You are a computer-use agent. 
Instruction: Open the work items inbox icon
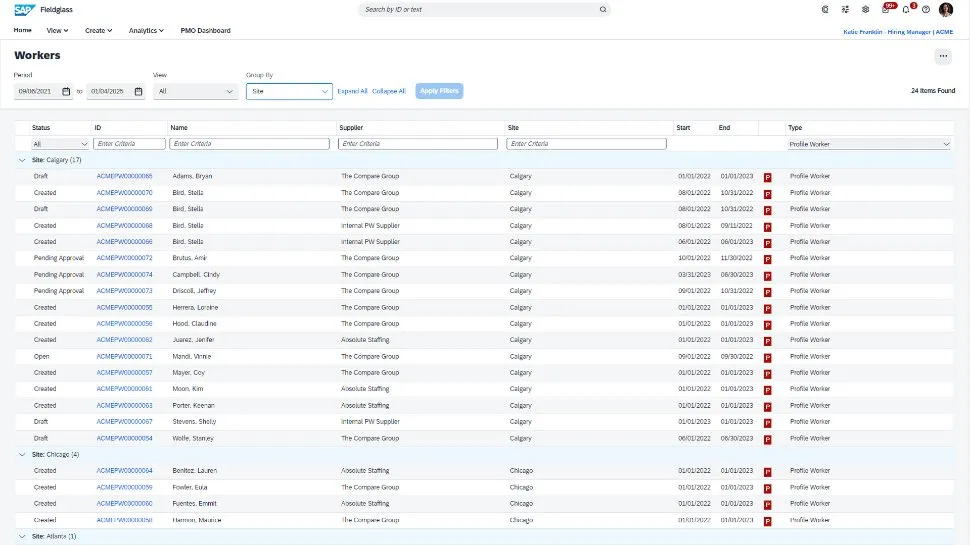click(x=886, y=9)
